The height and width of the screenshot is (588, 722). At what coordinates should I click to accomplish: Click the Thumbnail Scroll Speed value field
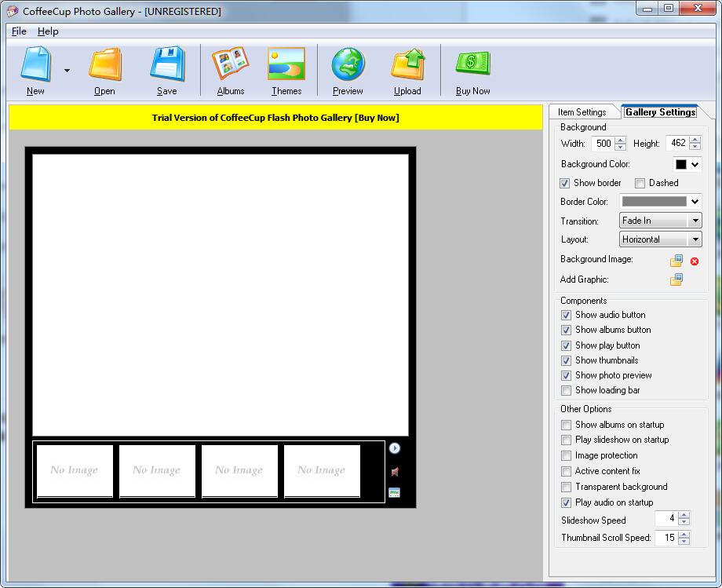pos(667,538)
